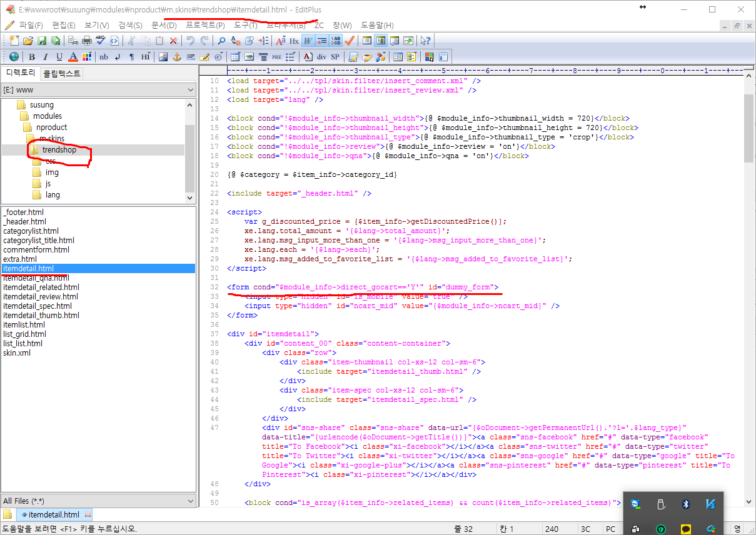Open browser preview globe icon

14,57
